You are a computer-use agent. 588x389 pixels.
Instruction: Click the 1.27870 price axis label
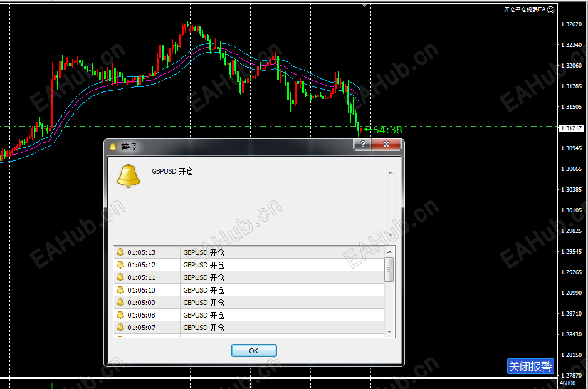pos(571,375)
